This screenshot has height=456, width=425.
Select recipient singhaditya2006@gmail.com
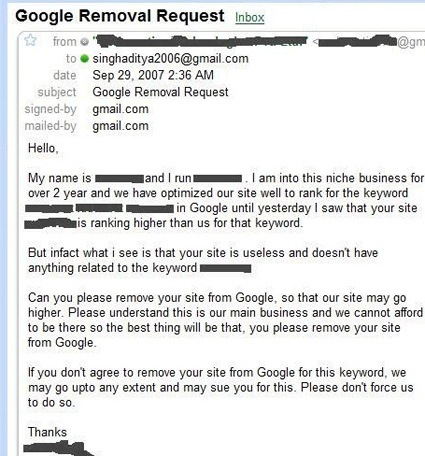point(170,59)
